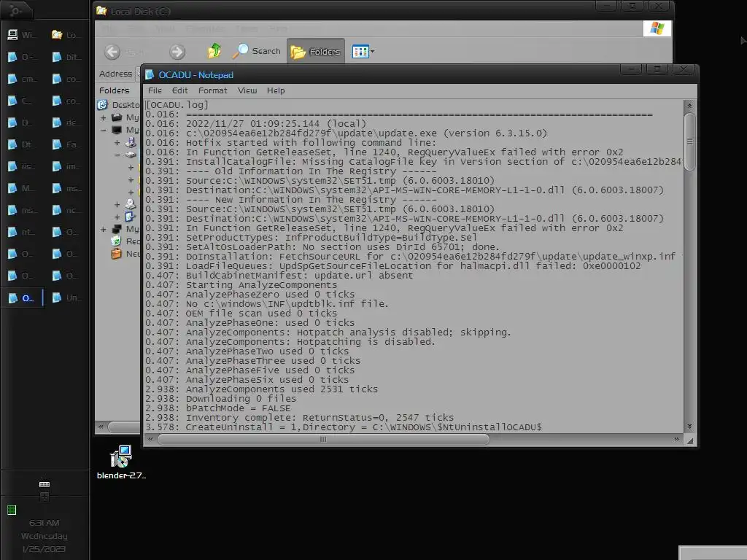Image resolution: width=747 pixels, height=560 pixels.
Task: Open the blender-2.7 installer desktop icon
Action: click(121, 462)
